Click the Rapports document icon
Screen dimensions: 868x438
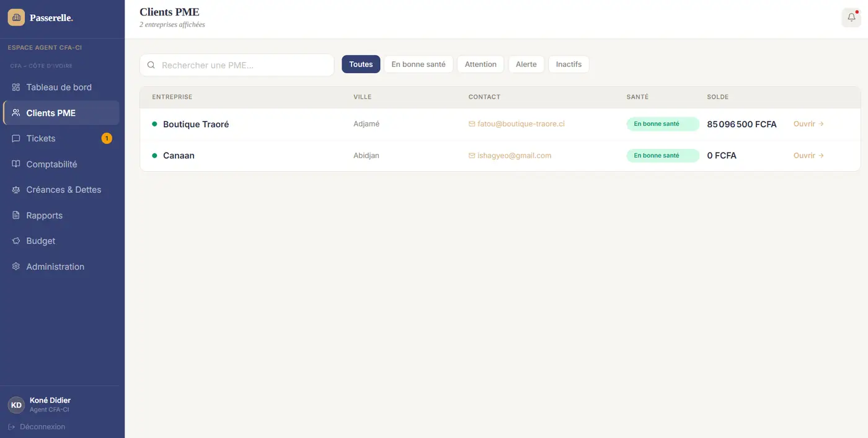pyautogui.click(x=16, y=215)
